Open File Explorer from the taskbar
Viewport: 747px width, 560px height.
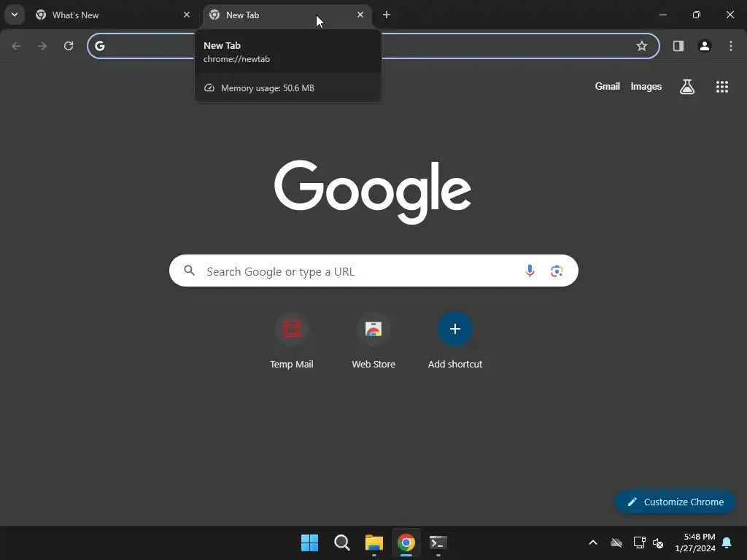[x=374, y=542]
